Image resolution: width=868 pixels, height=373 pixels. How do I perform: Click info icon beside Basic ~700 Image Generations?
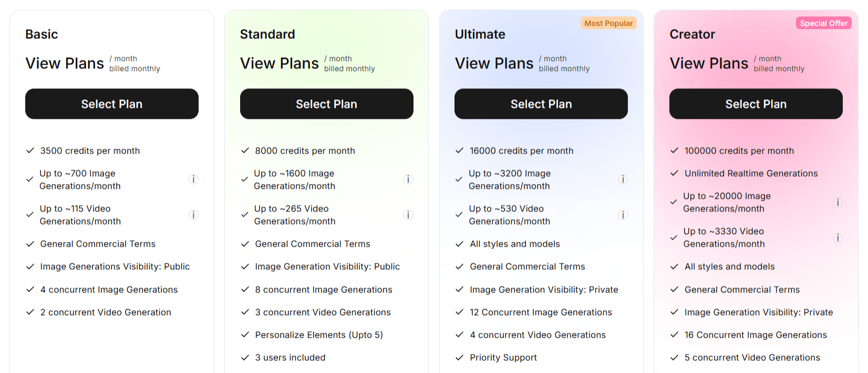[x=193, y=179]
